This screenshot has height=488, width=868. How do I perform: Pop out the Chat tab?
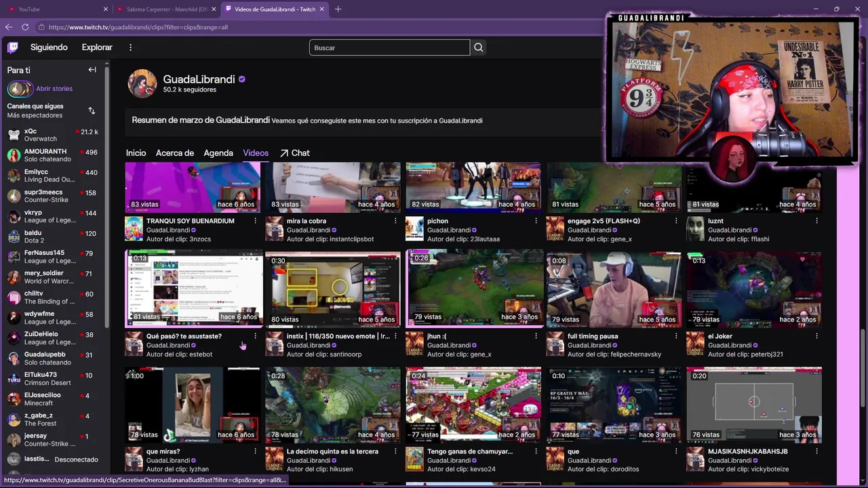click(295, 153)
